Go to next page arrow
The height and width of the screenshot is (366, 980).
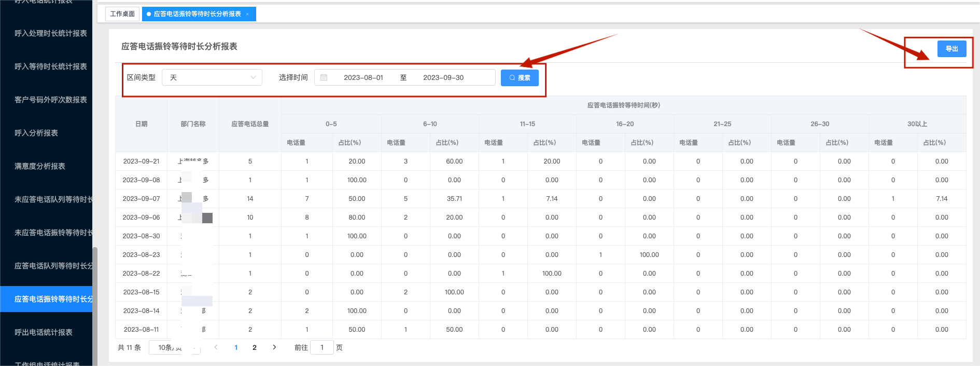coord(274,347)
